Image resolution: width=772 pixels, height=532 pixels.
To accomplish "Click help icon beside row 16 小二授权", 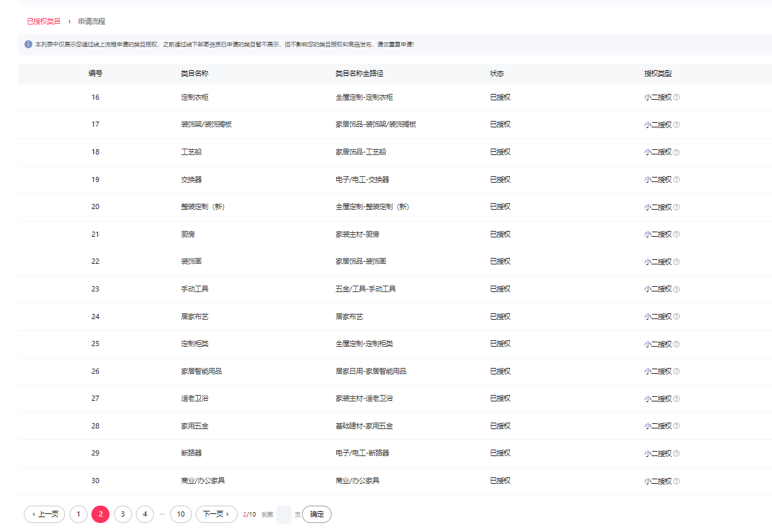I will (676, 98).
